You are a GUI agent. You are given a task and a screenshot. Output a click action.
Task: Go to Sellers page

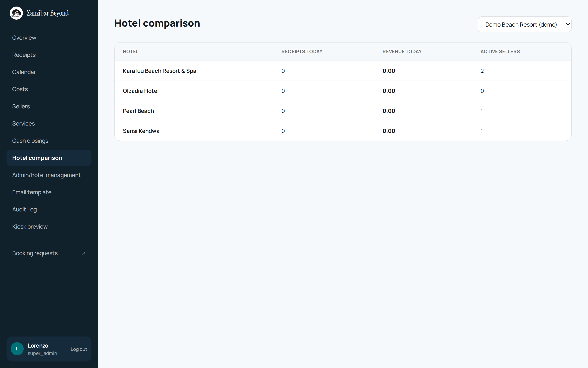49,106
